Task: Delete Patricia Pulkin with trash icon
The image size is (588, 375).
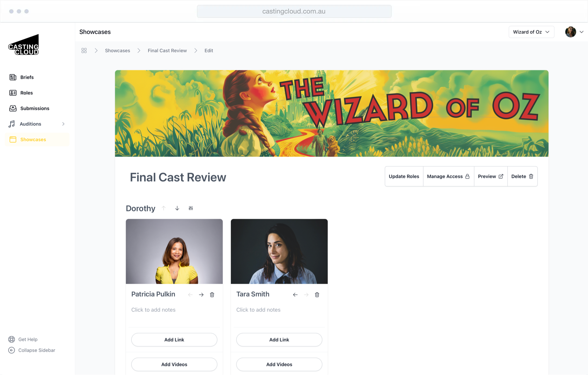Action: (x=212, y=295)
